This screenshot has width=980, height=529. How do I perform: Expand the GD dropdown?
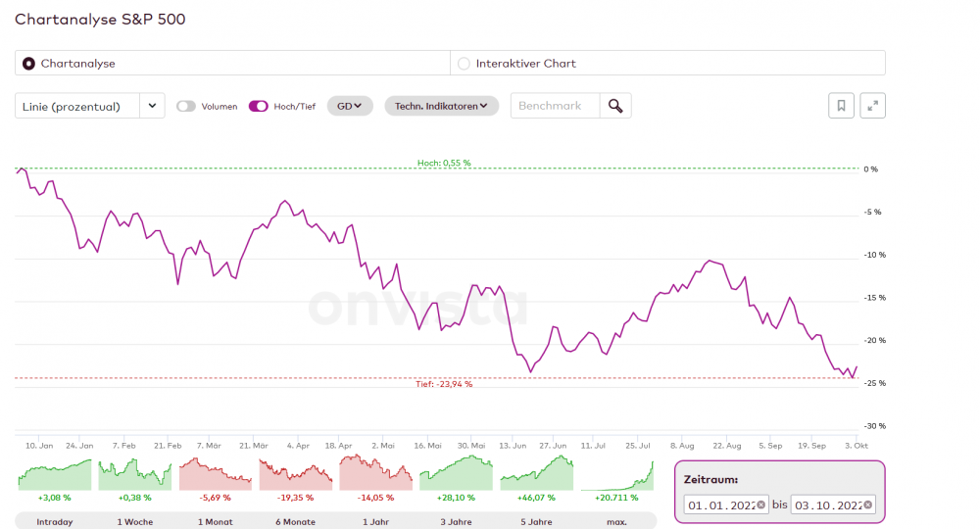tap(350, 106)
